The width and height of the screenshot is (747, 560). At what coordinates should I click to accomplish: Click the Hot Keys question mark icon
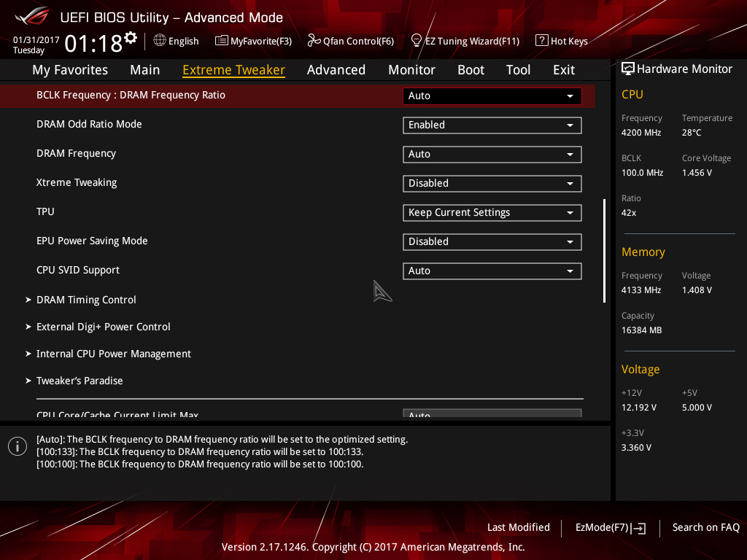(542, 41)
